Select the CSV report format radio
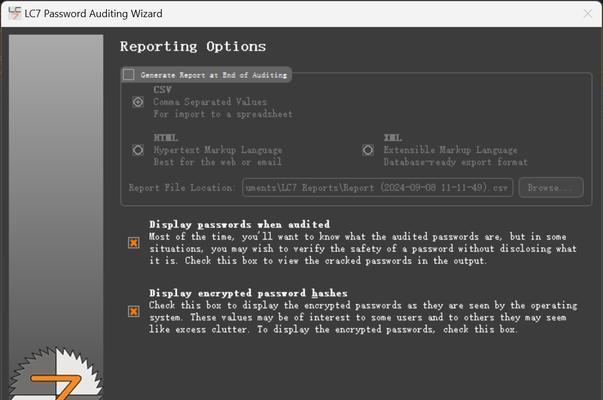603x400 pixels. click(138, 102)
